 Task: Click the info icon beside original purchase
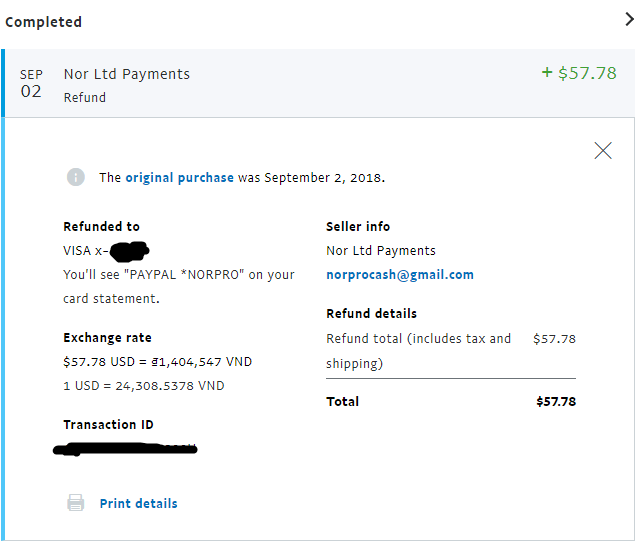click(x=76, y=177)
